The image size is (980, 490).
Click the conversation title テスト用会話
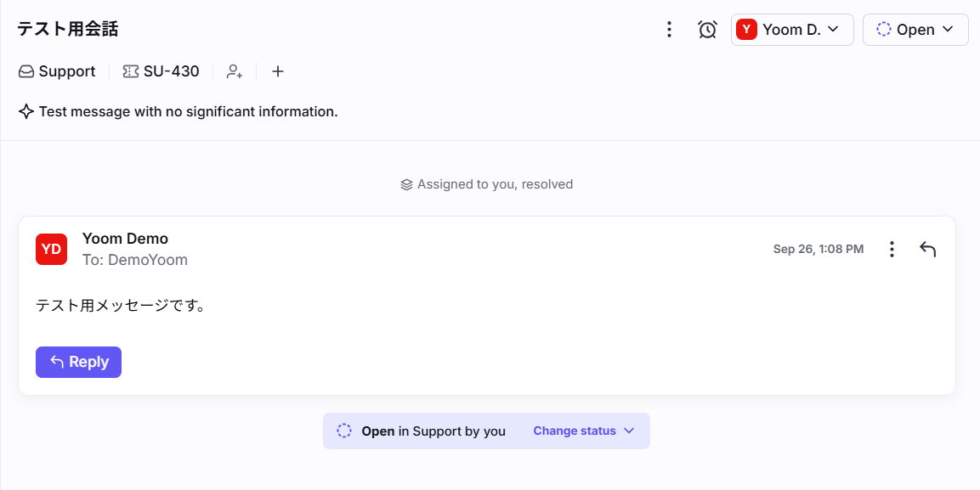(x=68, y=29)
